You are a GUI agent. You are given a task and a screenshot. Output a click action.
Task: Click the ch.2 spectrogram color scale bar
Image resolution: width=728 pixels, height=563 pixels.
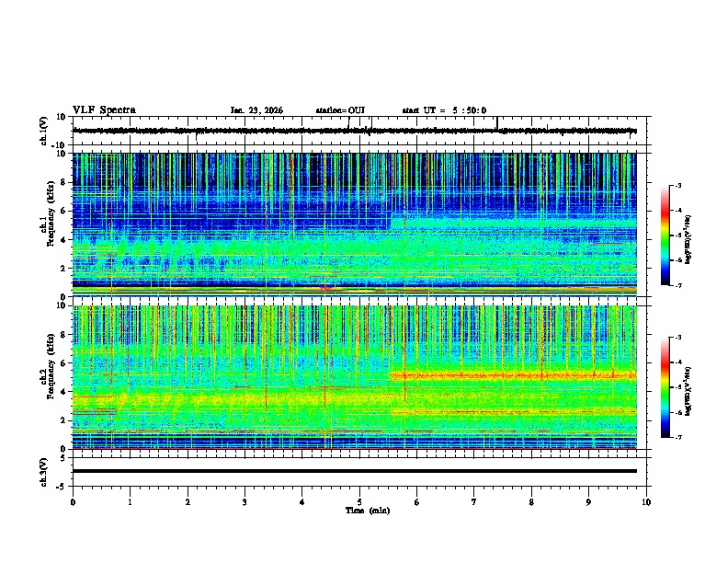(665, 387)
